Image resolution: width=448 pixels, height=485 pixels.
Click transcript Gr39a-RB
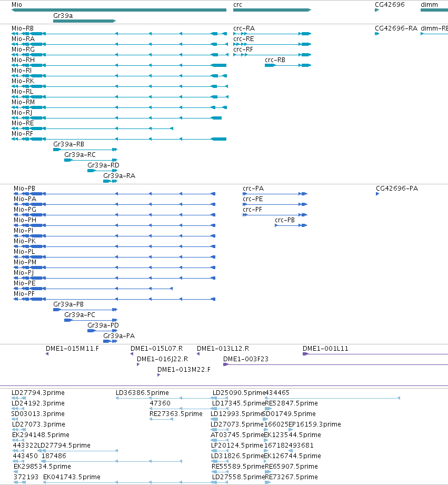point(68,144)
